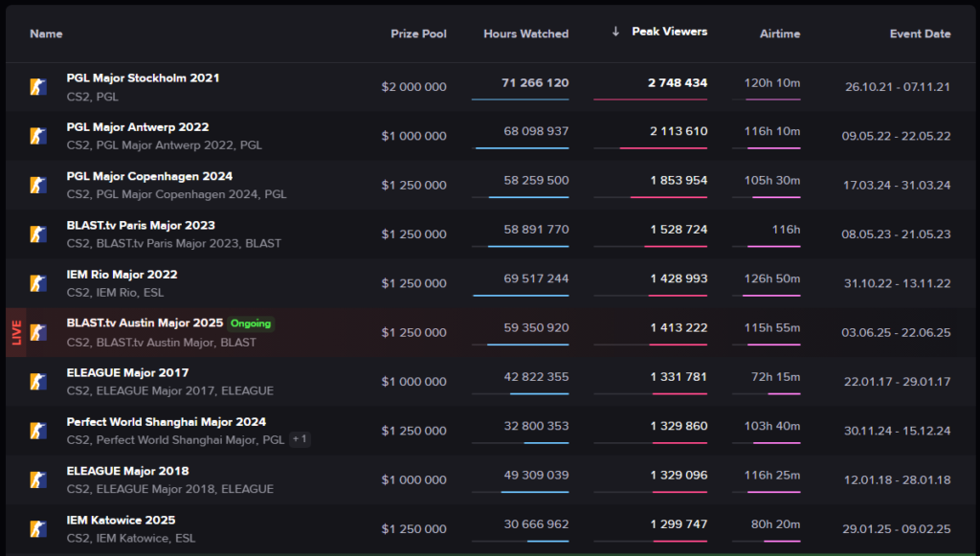Click the descending sort arrow beside Peak Viewers
Viewport: 980px width, 556px height.
coord(615,32)
